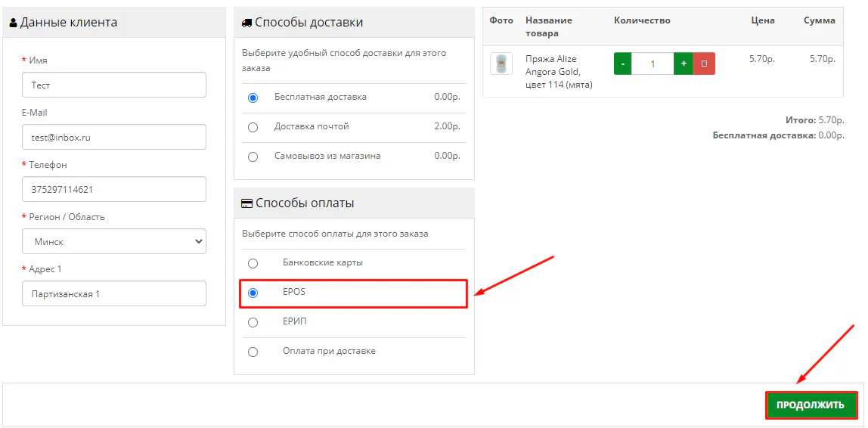Image resolution: width=868 pixels, height=428 pixels.
Task: Focus the E-Mail text field
Action: tap(114, 138)
